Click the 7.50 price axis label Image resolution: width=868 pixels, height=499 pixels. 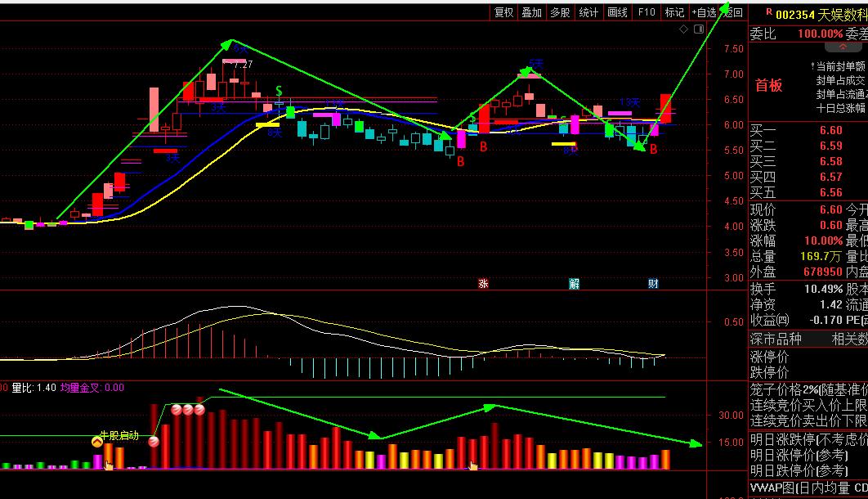click(x=733, y=49)
